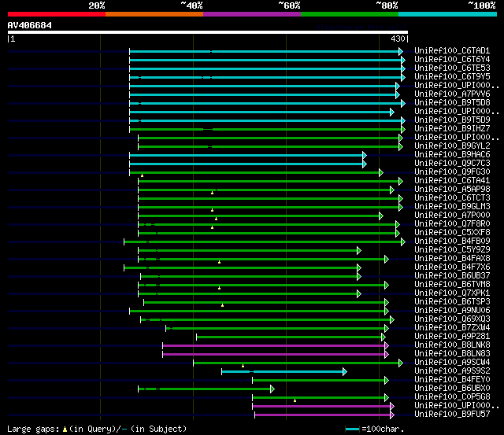Open the UniRef100_A7PVV6 hit label
Image resolution: width=504 pixels, height=435 pixels.
(x=452, y=94)
